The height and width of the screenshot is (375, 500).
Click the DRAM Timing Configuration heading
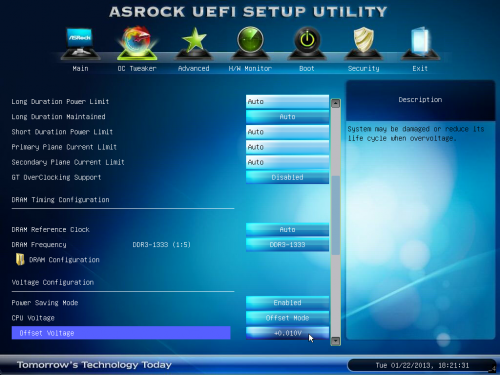tap(60, 200)
